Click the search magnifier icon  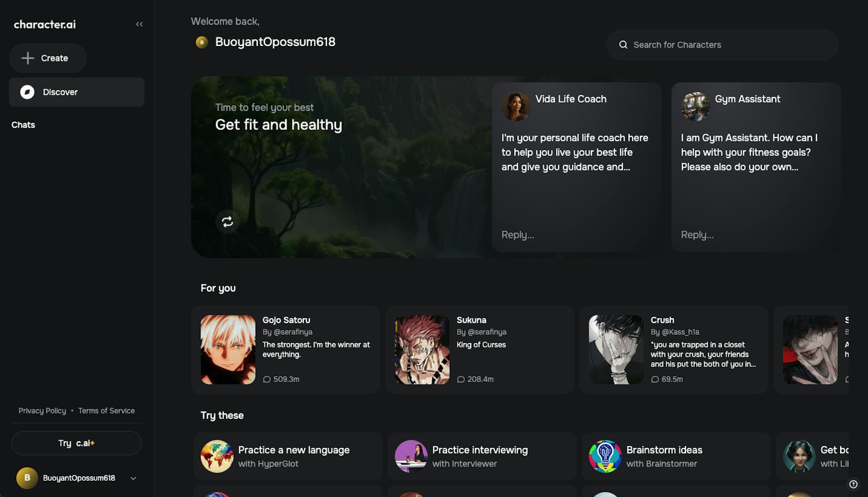pos(623,45)
